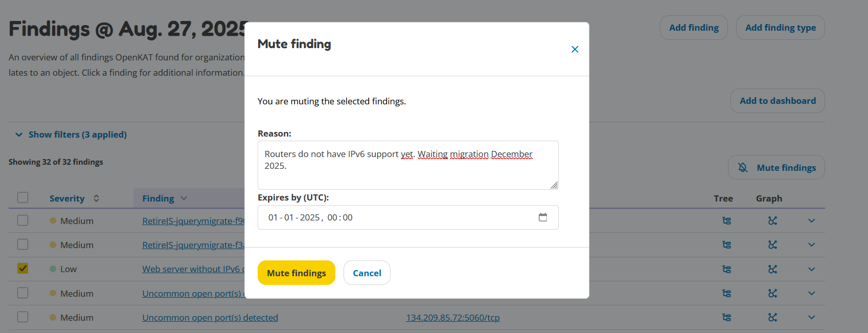Open the Finding column dropdown chevron
The image size is (868, 333).
click(184, 198)
